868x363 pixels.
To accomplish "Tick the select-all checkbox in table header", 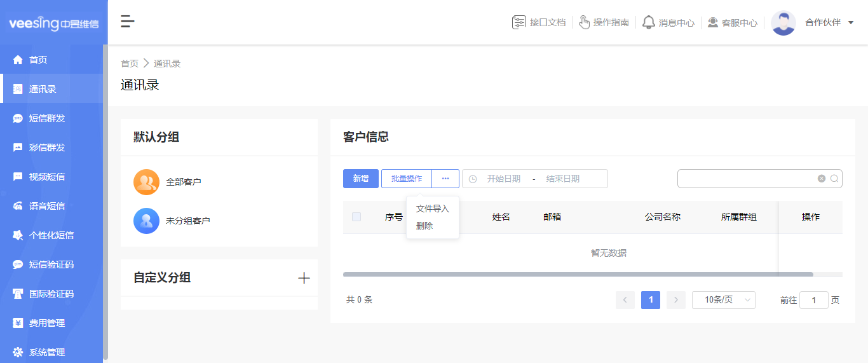I will pyautogui.click(x=356, y=217).
